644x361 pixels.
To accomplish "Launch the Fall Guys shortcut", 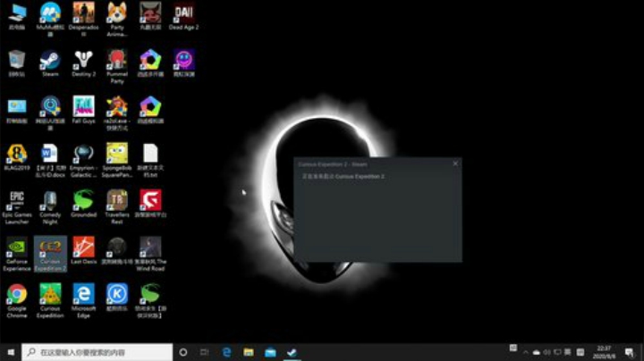I will pyautogui.click(x=83, y=110).
